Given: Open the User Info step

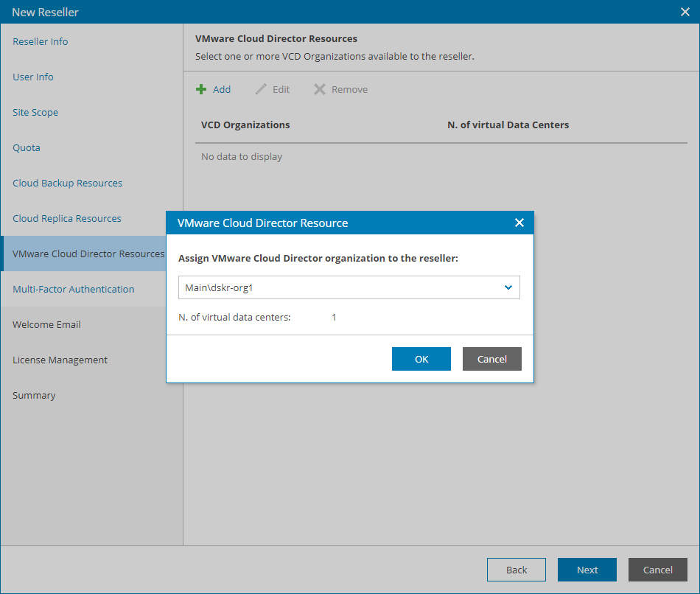Looking at the screenshot, I should coord(33,77).
